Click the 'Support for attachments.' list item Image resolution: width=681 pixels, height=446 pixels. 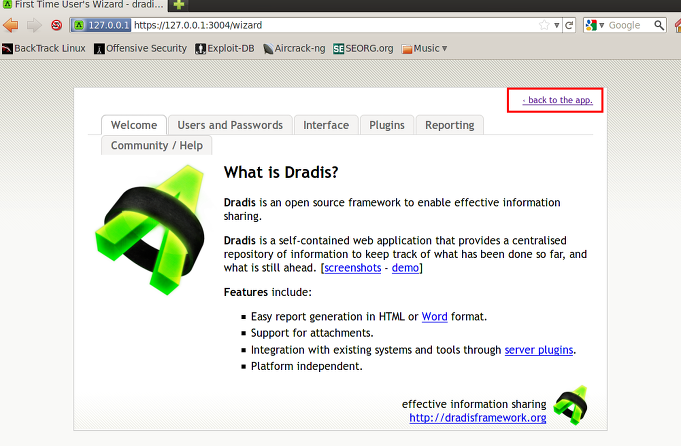pyautogui.click(x=312, y=333)
